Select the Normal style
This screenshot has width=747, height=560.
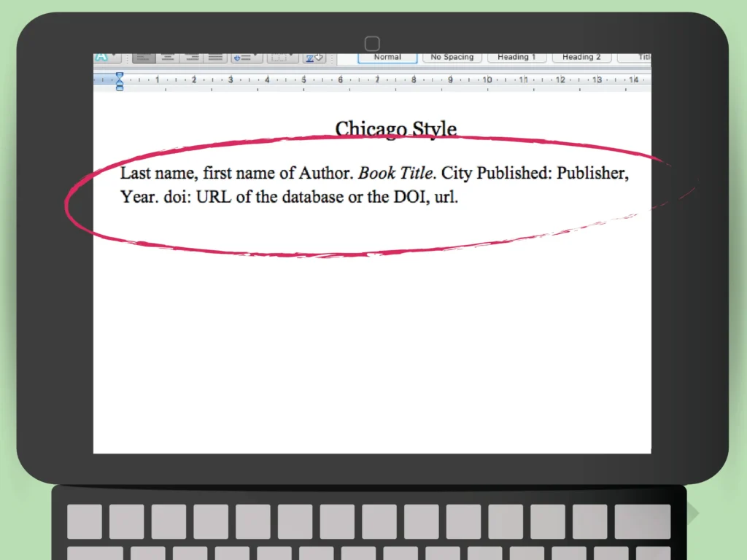click(x=387, y=57)
